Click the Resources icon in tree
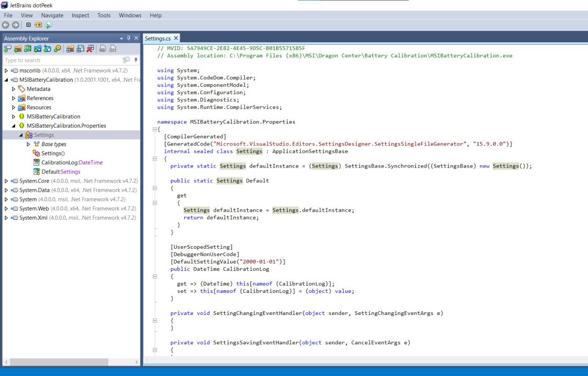This screenshot has height=376, width=588. pyautogui.click(x=21, y=107)
